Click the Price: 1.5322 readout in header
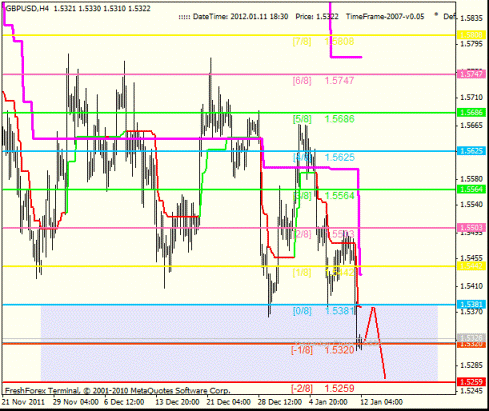 (317, 17)
